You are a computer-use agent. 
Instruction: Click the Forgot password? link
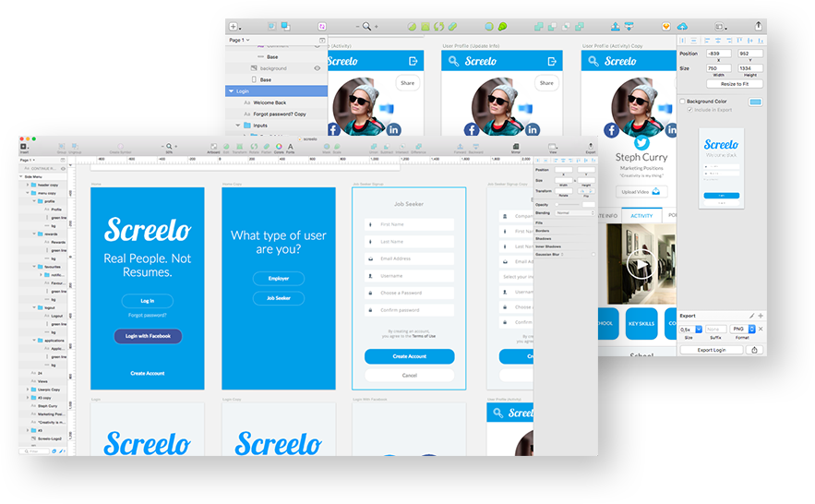coord(147,316)
